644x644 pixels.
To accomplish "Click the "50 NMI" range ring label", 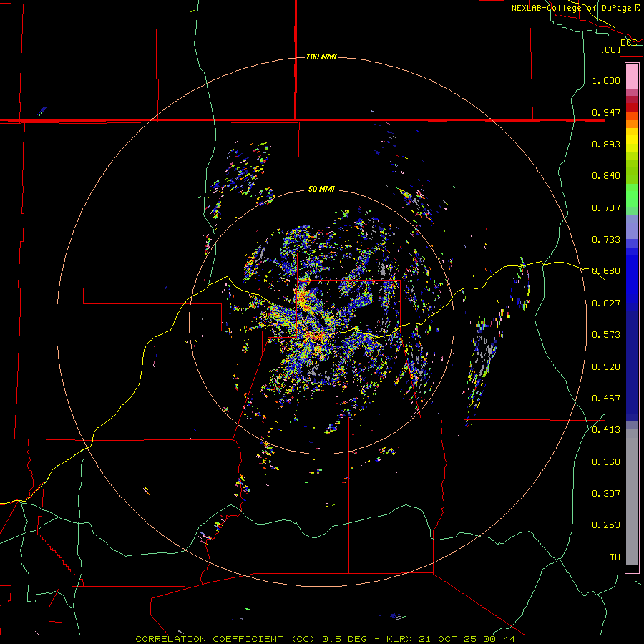I will tap(321, 189).
